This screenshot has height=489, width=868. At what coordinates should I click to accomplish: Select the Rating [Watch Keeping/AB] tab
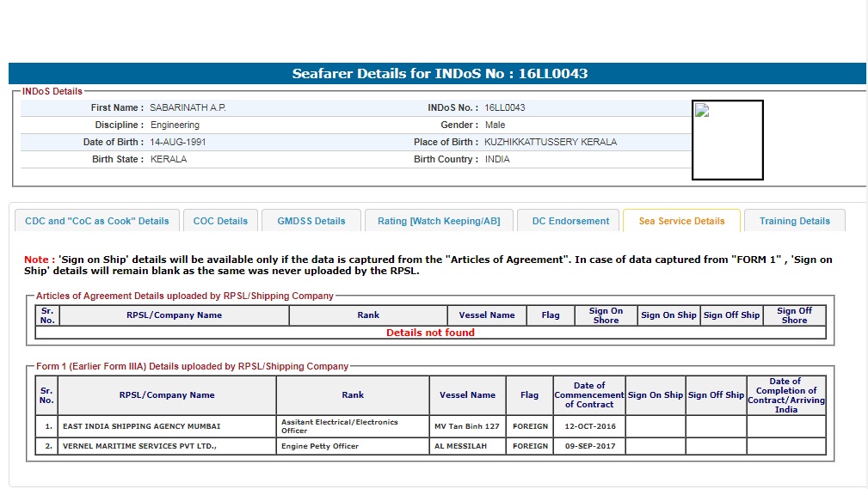(x=439, y=221)
